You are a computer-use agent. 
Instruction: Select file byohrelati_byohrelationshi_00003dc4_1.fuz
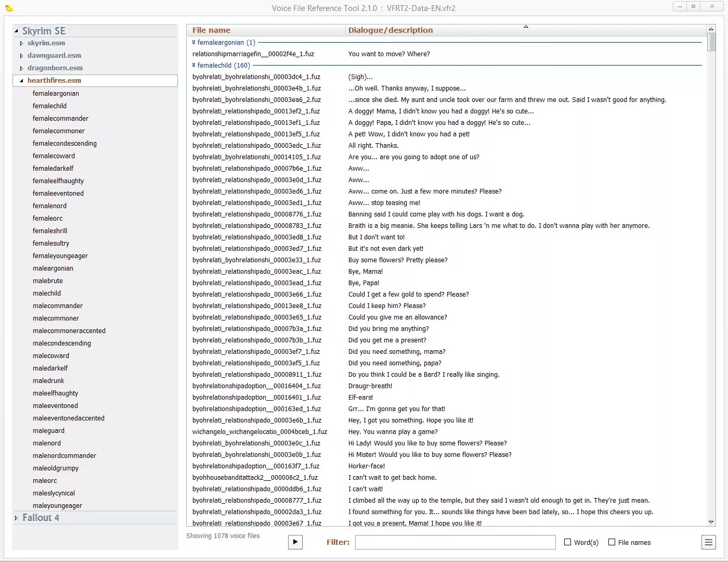[x=446, y=77]
